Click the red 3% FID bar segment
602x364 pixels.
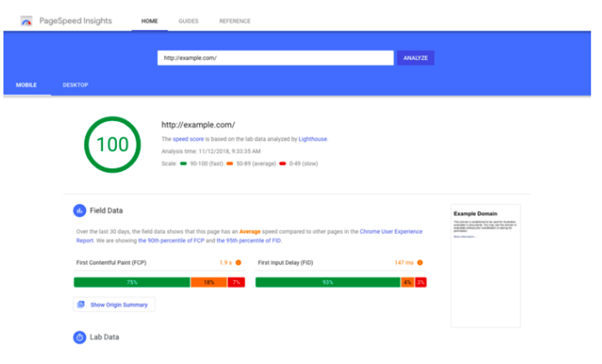421,282
